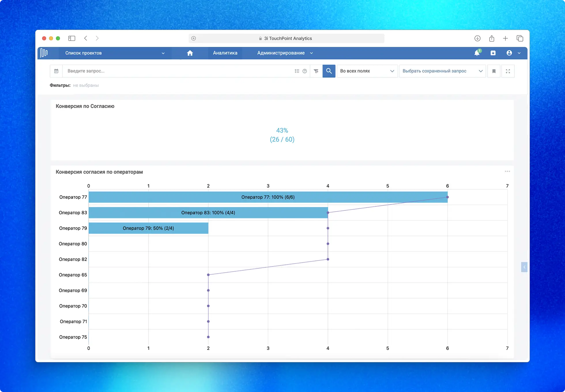Click the home icon in the navbar
The width and height of the screenshot is (565, 392).
pos(190,53)
